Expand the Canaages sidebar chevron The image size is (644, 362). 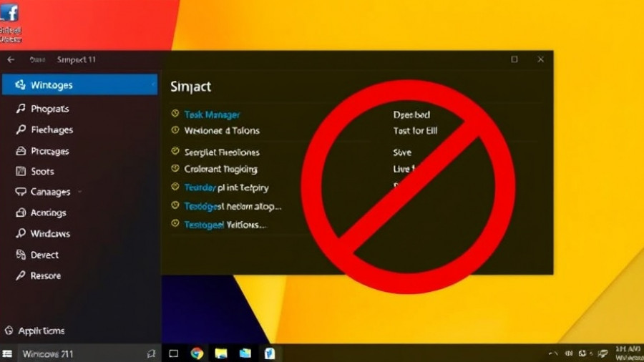point(79,192)
